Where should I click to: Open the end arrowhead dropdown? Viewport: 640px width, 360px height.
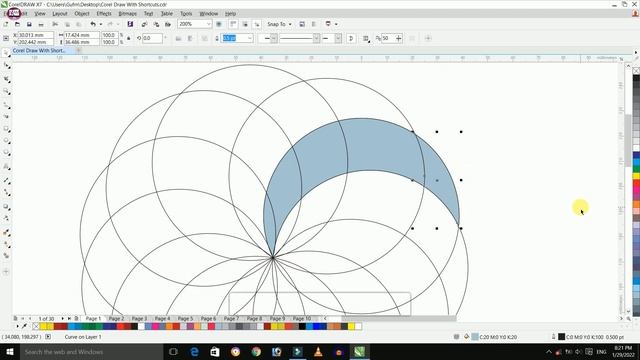(x=338, y=38)
